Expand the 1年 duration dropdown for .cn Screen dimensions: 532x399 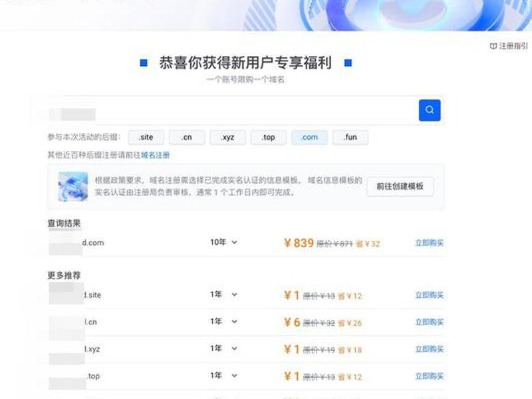(223, 321)
